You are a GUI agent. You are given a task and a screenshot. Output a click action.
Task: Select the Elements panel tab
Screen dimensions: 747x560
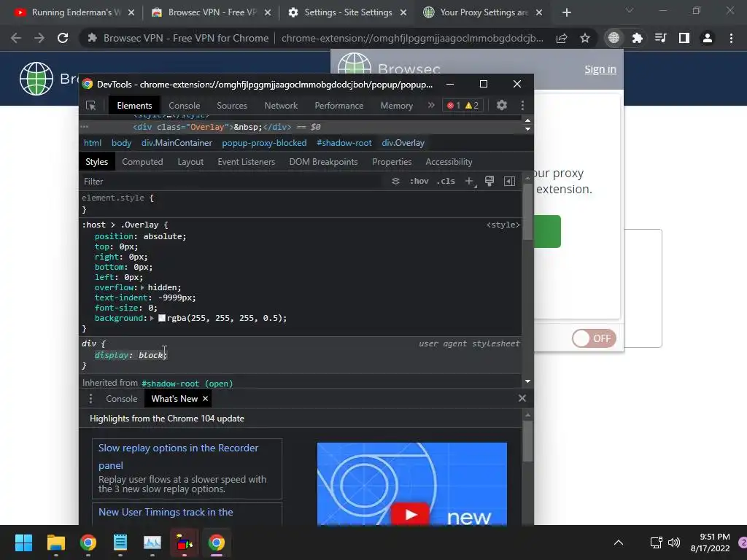(134, 106)
